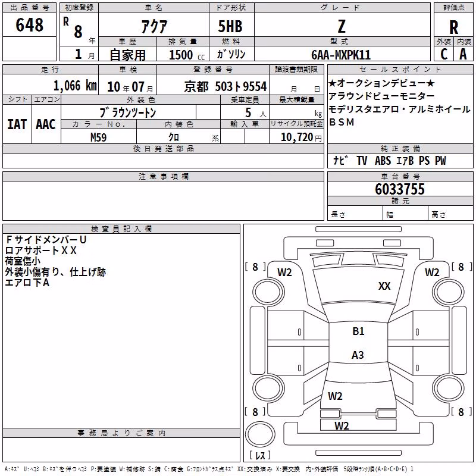The width and height of the screenshot is (476, 476).
Task: Click the ナビ equipment entry
Action: (x=340, y=160)
